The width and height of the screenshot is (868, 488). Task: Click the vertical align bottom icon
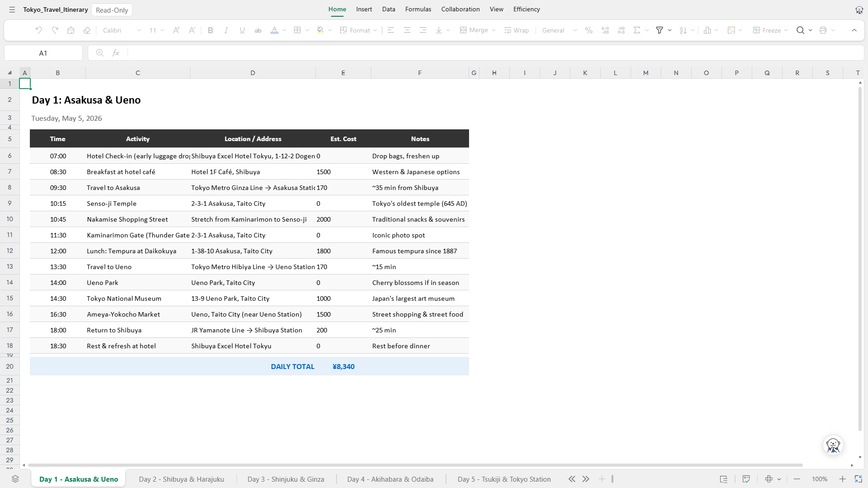[x=439, y=30]
